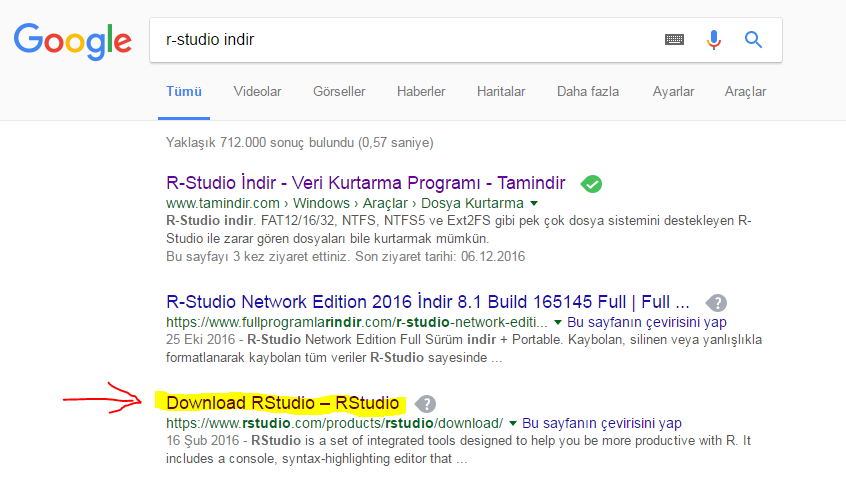This screenshot has width=846, height=486.
Task: Open the Haberler tab
Action: click(421, 92)
